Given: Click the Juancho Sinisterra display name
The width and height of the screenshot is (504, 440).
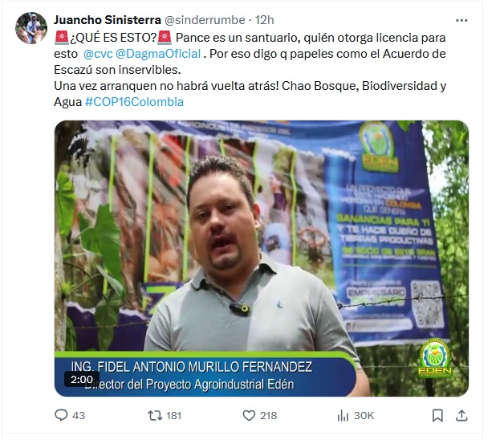Looking at the screenshot, I should 108,20.
